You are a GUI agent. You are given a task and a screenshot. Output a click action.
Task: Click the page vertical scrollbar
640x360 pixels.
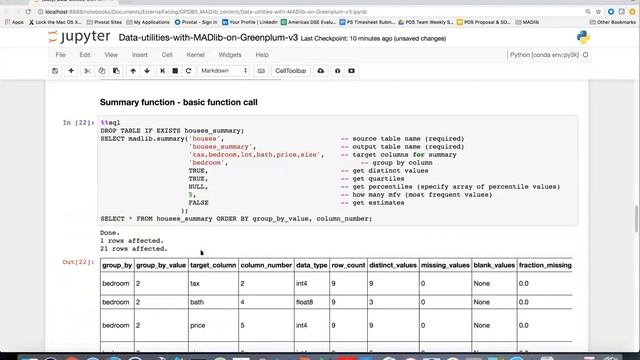pos(637,219)
